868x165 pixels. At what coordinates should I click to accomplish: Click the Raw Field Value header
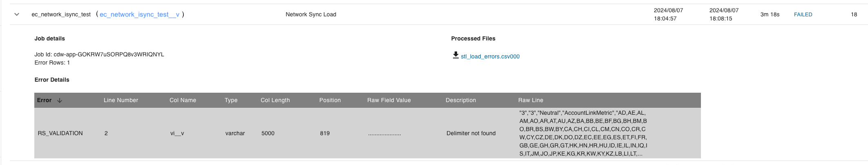pos(389,100)
